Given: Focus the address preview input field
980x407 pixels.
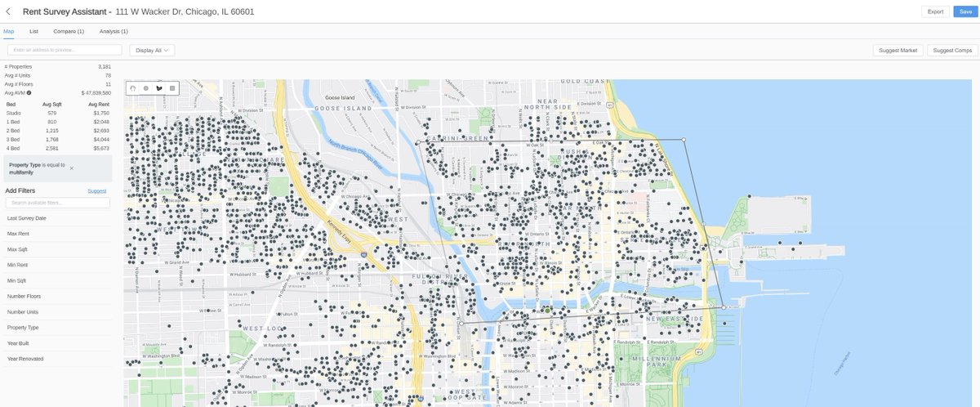Looking at the screenshot, I should (65, 51).
